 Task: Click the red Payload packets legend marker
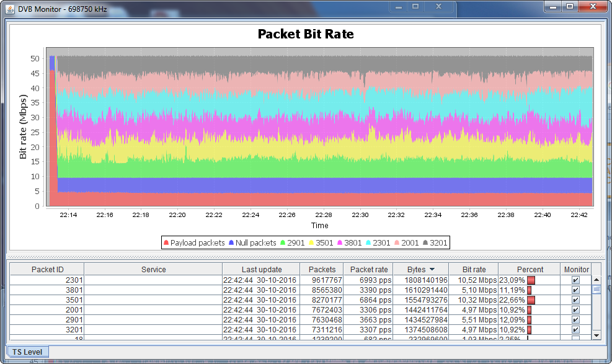pos(166,242)
